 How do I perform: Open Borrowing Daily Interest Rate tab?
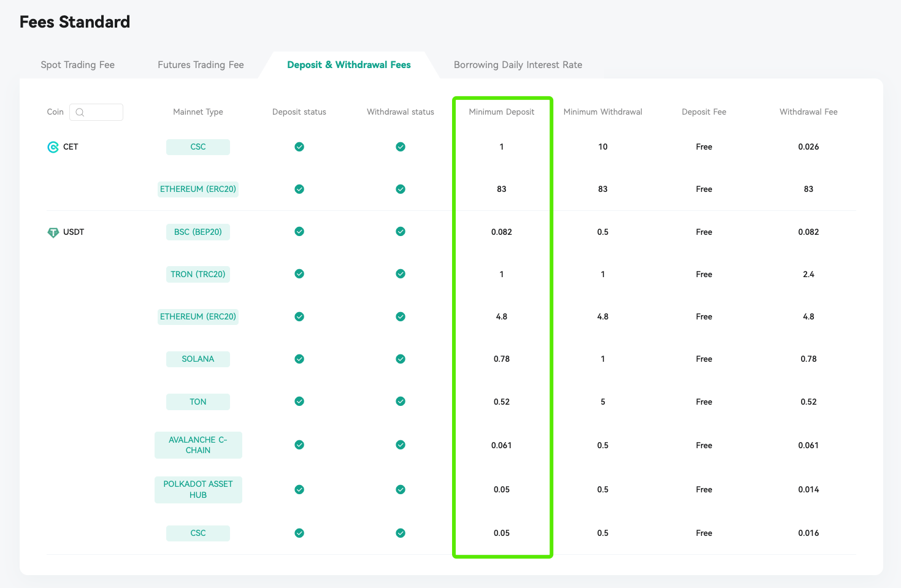coord(518,65)
